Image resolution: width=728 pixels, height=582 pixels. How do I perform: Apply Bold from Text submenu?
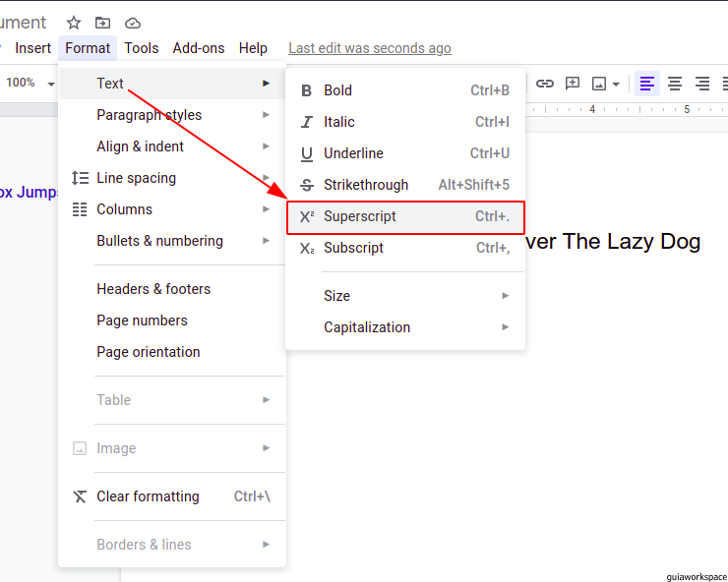click(405, 90)
